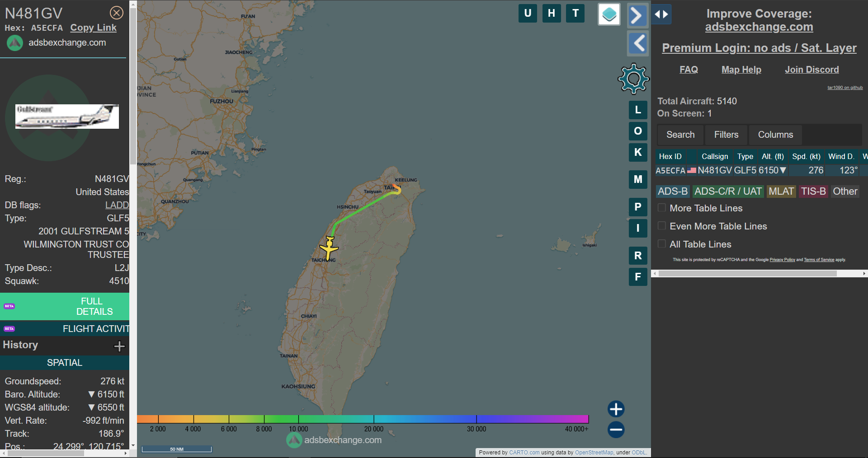Click Copy Link for the aircraft
The image size is (868, 458).
click(93, 28)
